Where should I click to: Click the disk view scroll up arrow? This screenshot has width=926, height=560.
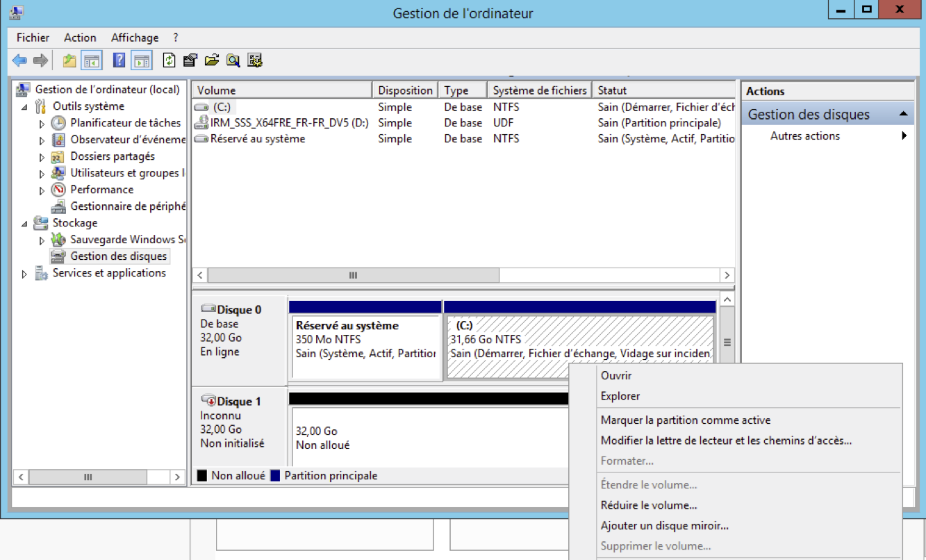click(727, 299)
